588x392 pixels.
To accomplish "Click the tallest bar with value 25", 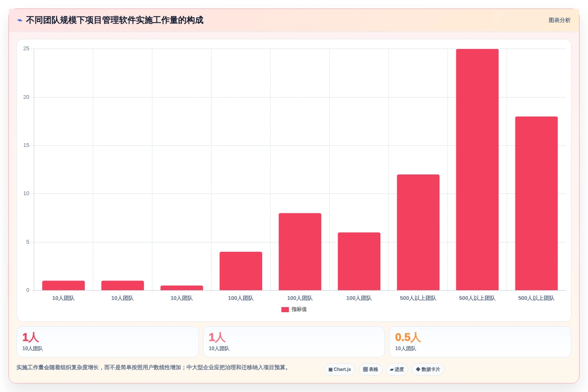I will pyautogui.click(x=477, y=170).
